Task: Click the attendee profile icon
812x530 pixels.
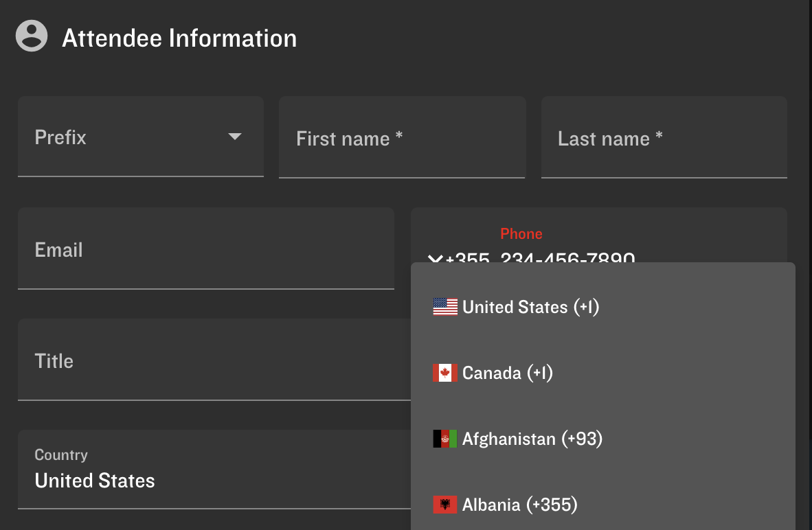Action: pyautogui.click(x=32, y=36)
